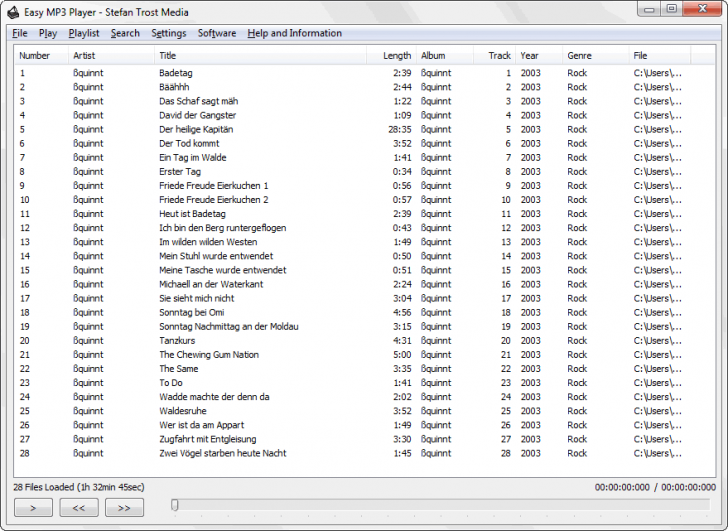
Task: Open the Help and Information menu
Action: pyautogui.click(x=294, y=33)
